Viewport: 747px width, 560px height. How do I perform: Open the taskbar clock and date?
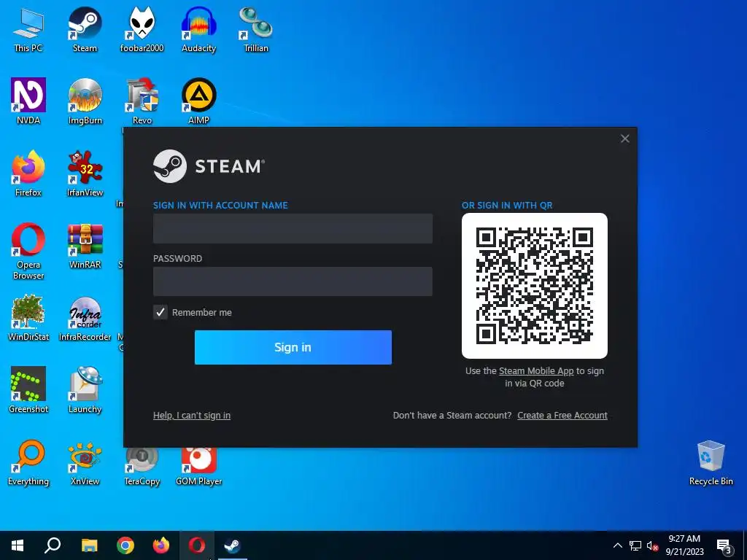684,545
